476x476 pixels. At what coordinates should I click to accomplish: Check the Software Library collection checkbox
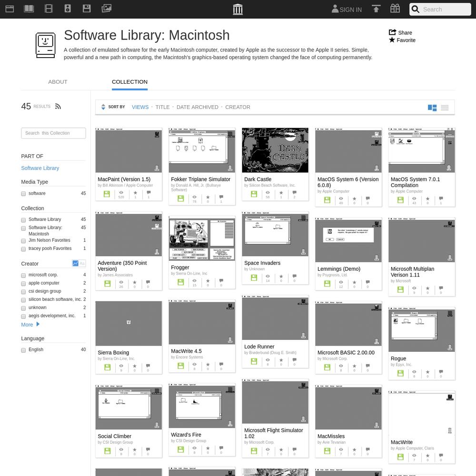(x=23, y=220)
